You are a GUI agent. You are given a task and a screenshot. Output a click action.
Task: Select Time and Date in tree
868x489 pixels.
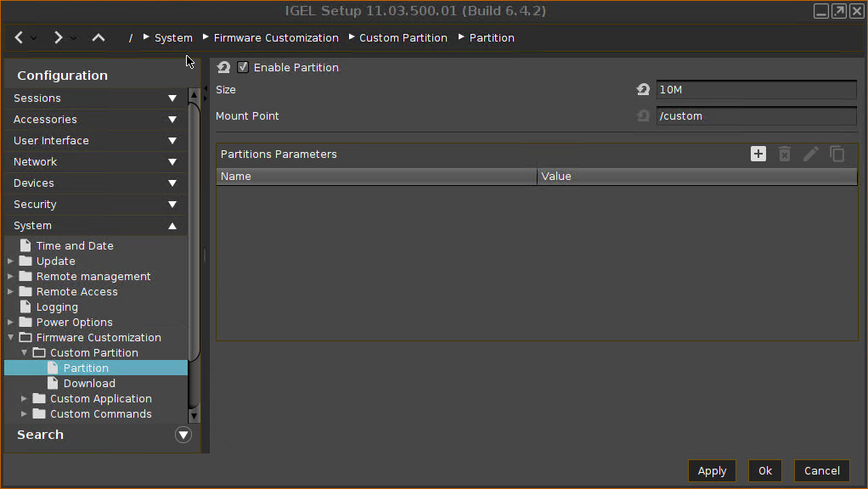tap(75, 246)
